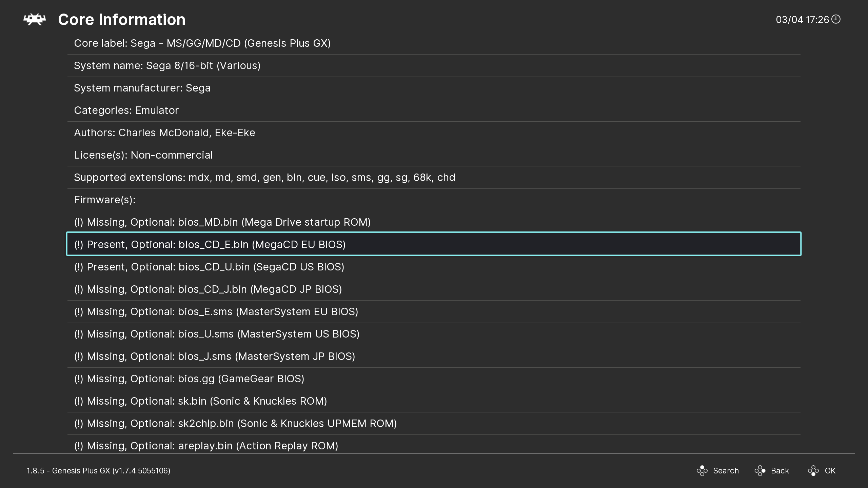Click the Core Information title

click(122, 19)
